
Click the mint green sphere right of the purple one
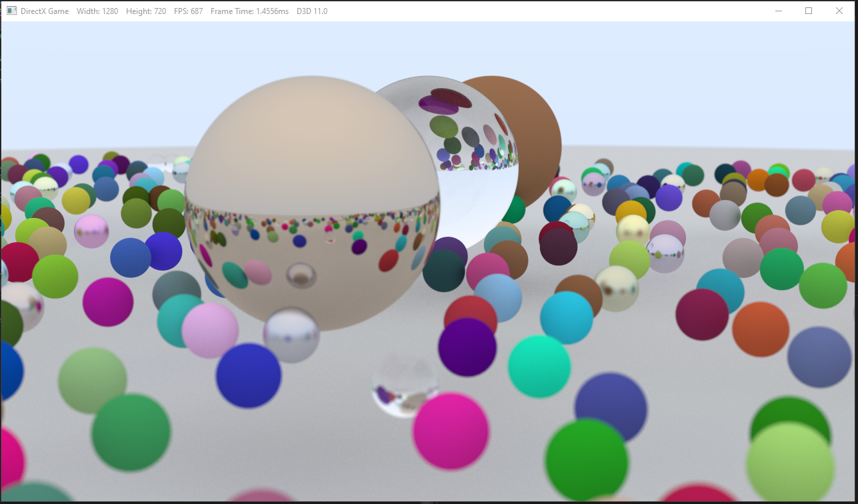(539, 366)
